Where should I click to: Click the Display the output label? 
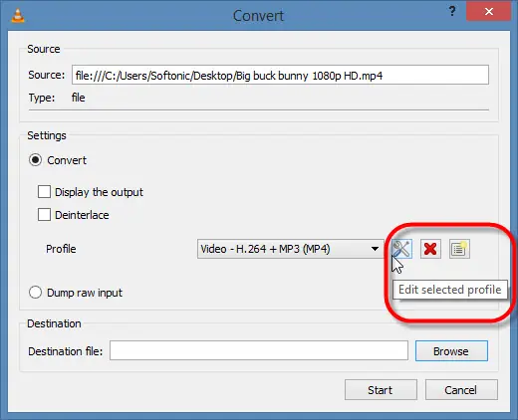(x=99, y=192)
